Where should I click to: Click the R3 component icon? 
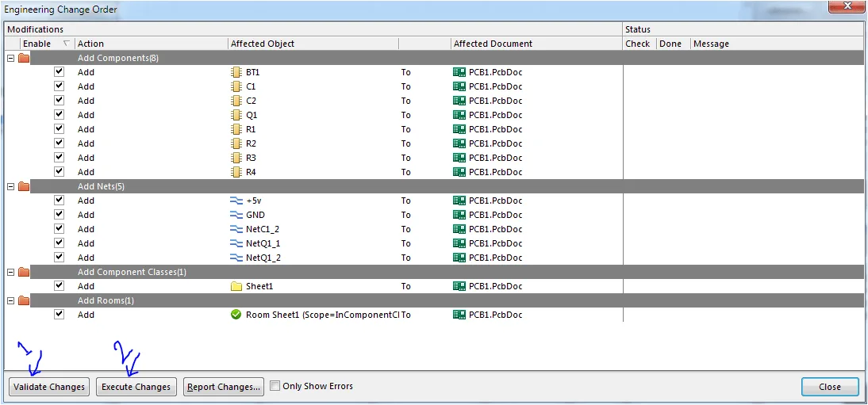click(236, 158)
